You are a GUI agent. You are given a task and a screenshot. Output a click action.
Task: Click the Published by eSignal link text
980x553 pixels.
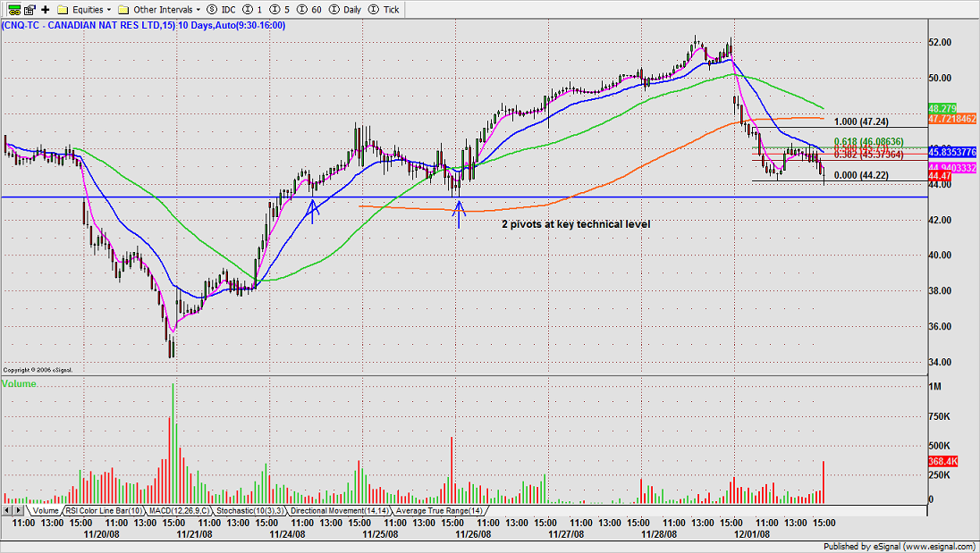point(900,547)
